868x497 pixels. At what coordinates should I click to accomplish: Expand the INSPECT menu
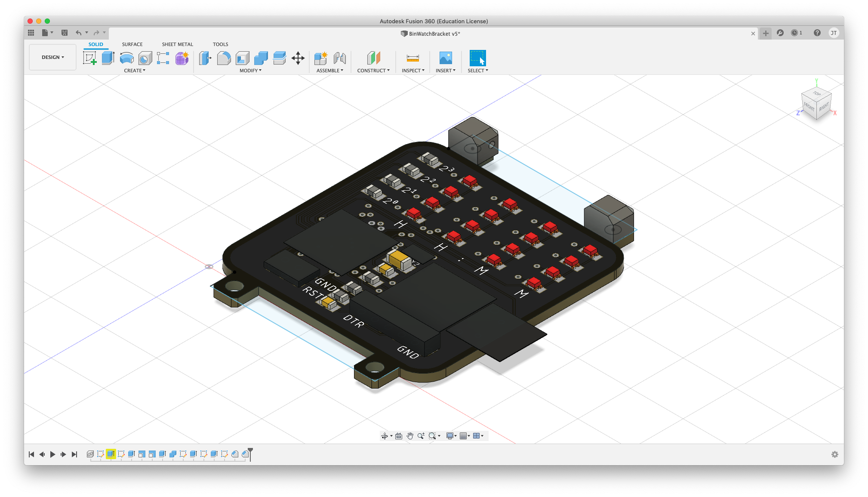413,71
